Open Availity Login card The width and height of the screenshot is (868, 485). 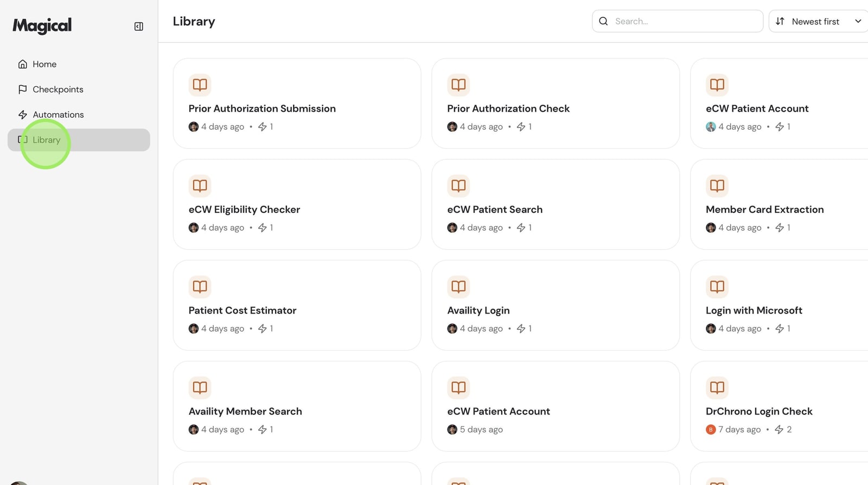click(556, 305)
